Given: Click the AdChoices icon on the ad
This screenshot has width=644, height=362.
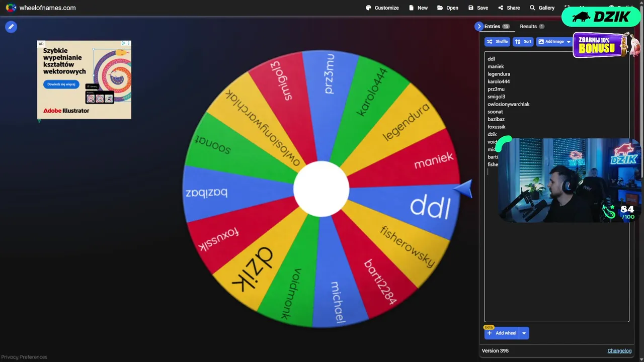Looking at the screenshot, I should coord(123,44).
